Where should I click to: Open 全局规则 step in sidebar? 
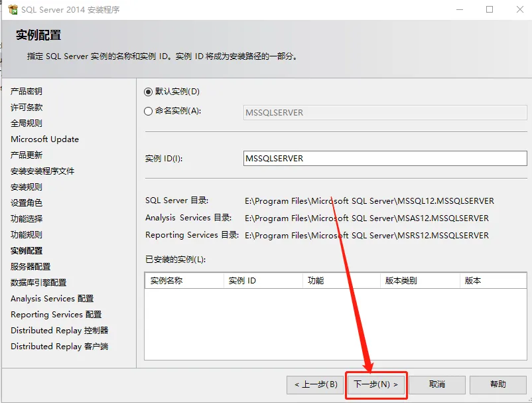tap(27, 123)
